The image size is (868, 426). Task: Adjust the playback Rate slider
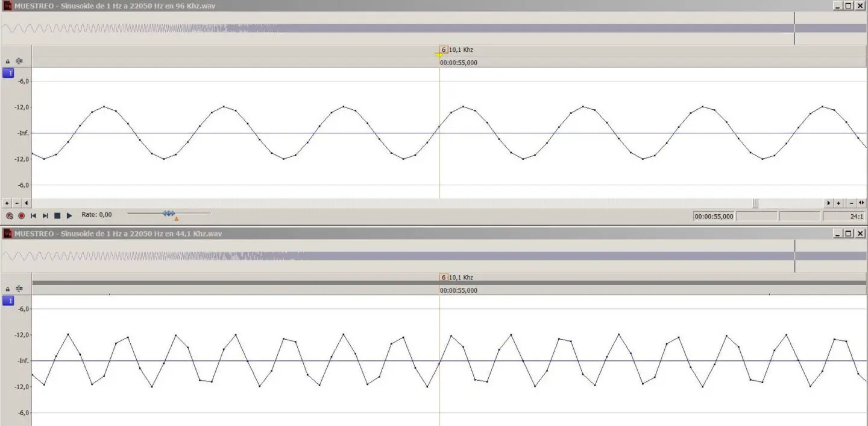169,213
